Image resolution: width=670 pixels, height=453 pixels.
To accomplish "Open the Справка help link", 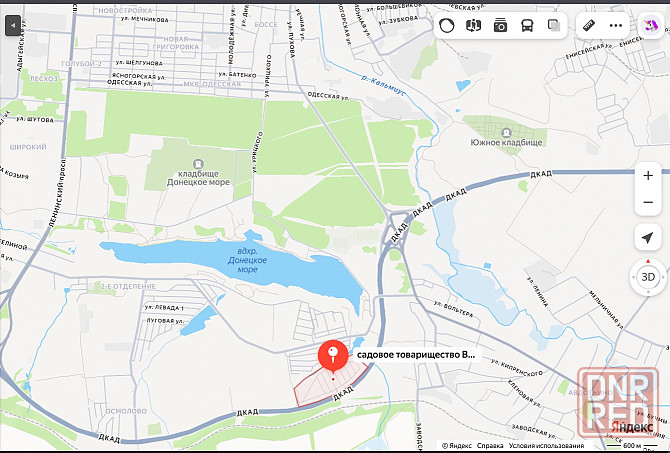I will (490, 446).
